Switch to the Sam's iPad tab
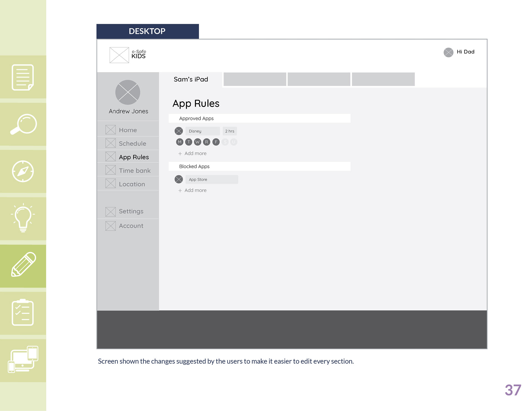The image size is (532, 411). point(191,79)
